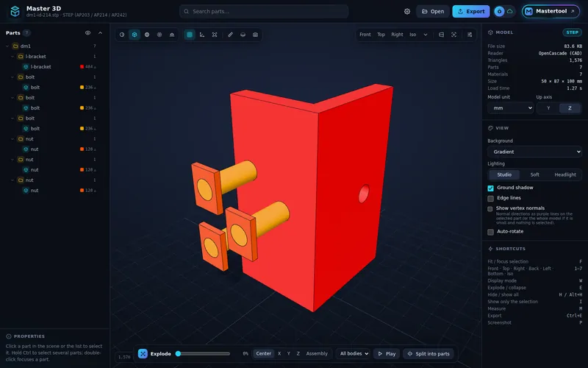Click the Search parts input field
This screenshot has height=368, width=588.
point(264,11)
